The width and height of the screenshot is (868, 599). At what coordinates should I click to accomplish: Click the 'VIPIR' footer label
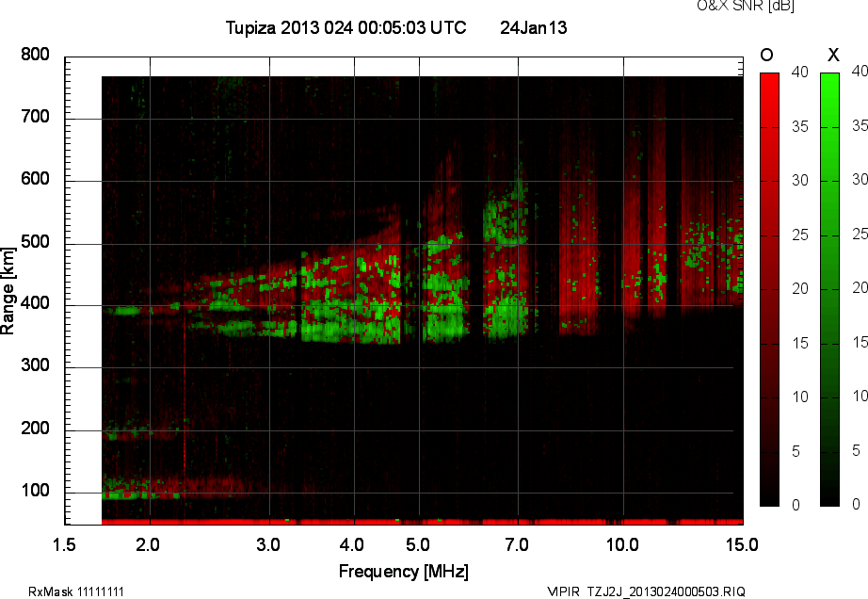click(x=563, y=591)
